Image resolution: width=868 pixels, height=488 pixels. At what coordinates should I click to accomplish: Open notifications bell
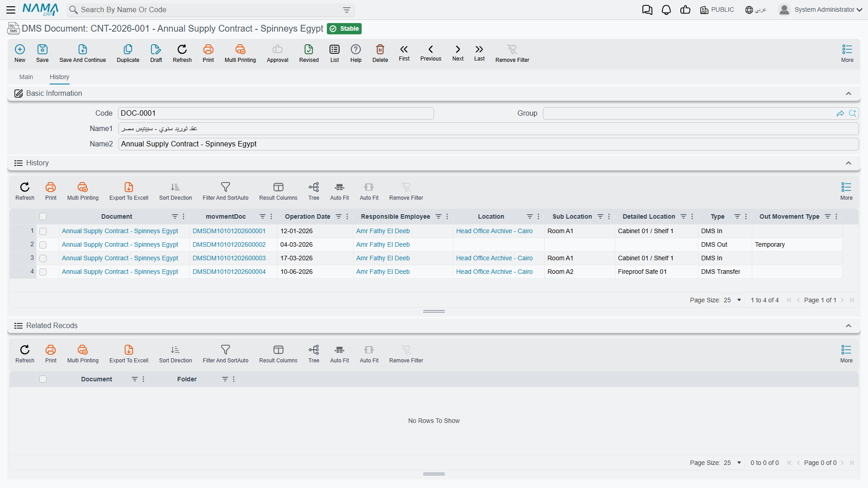coord(666,10)
